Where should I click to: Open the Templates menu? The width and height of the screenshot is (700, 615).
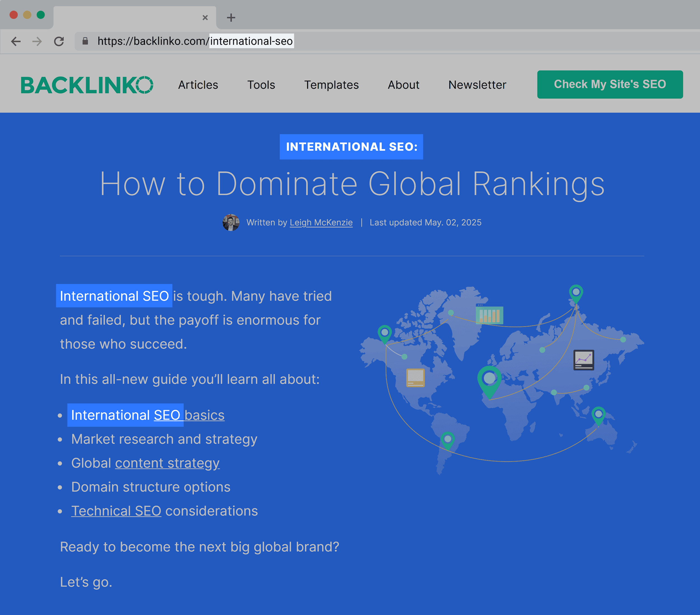331,85
